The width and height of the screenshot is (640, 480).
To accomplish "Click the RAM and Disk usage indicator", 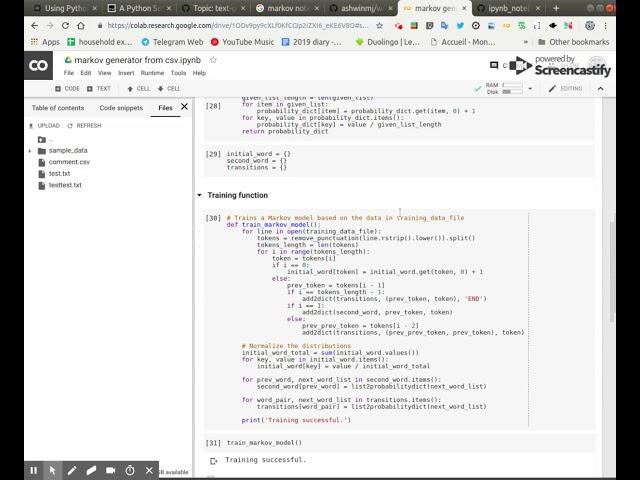I will (x=504, y=89).
